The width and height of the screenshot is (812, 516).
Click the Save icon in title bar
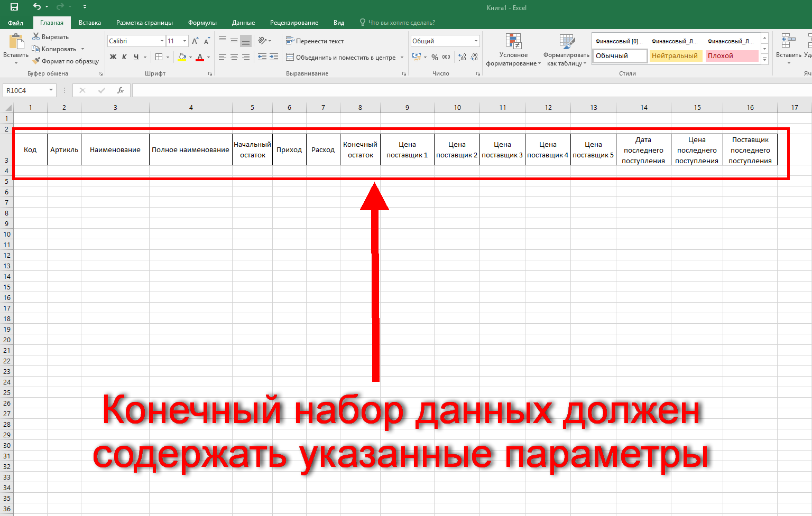(14, 7)
